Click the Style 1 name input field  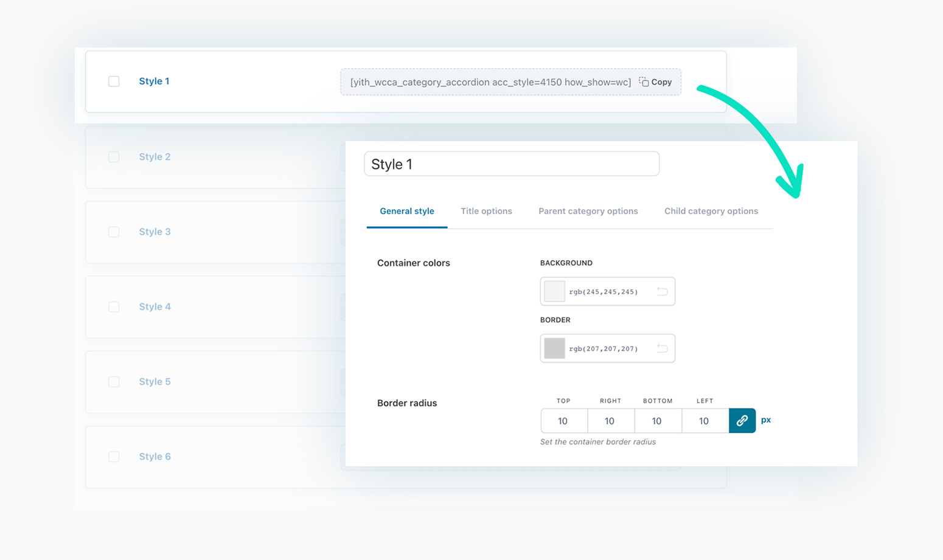coord(511,164)
